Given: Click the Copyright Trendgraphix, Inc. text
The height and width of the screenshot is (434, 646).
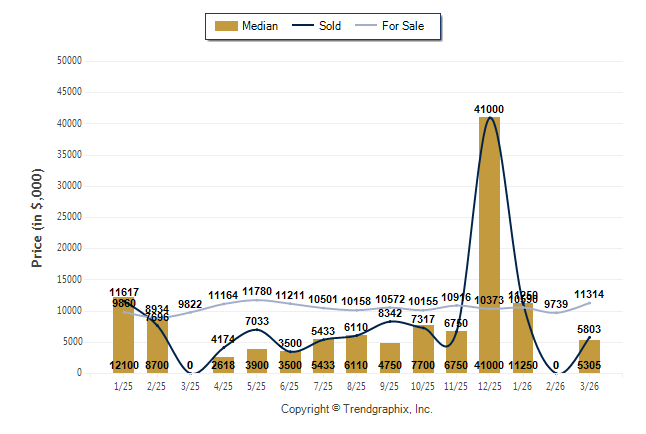Looking at the screenshot, I should 357,409.
